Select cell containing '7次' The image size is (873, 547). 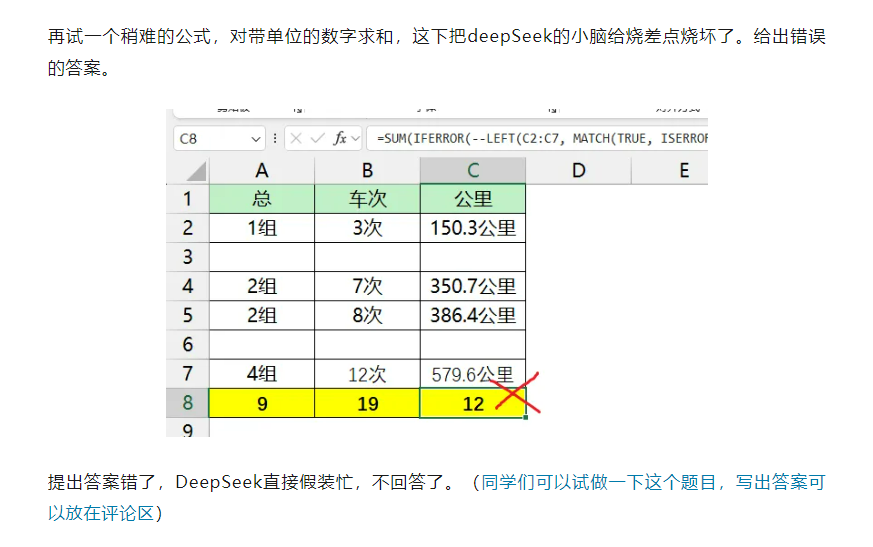click(x=367, y=286)
